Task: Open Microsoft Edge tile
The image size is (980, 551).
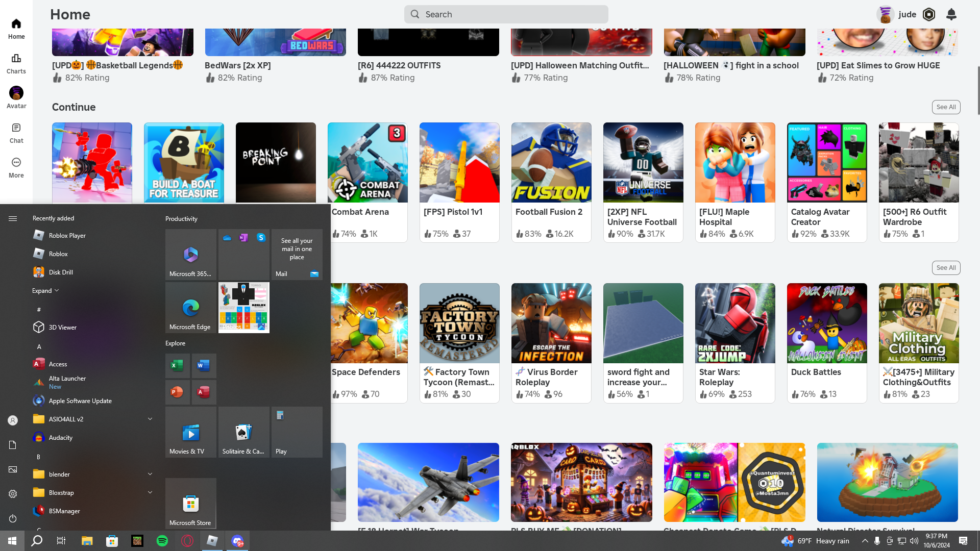Action: tap(190, 307)
